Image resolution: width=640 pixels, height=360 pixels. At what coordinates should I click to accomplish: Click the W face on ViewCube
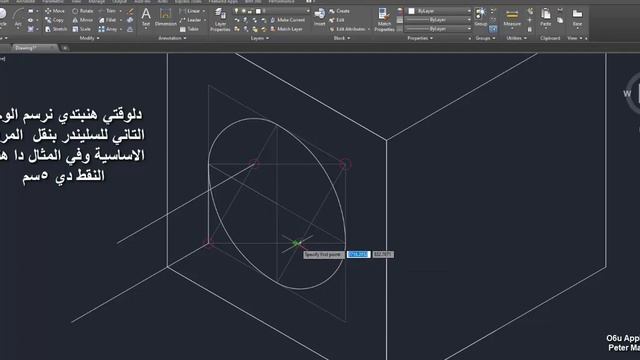(x=627, y=93)
